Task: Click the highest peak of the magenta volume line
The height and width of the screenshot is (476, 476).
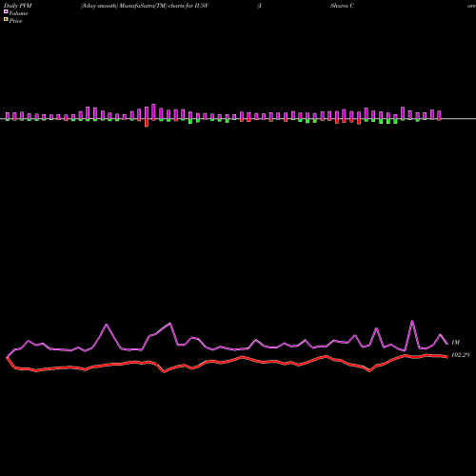Action: tap(412, 321)
